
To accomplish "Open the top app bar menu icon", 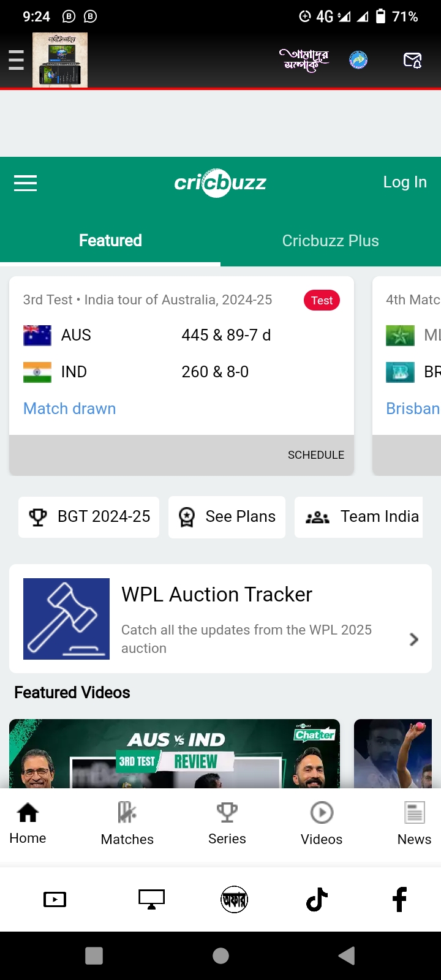I will pyautogui.click(x=16, y=60).
